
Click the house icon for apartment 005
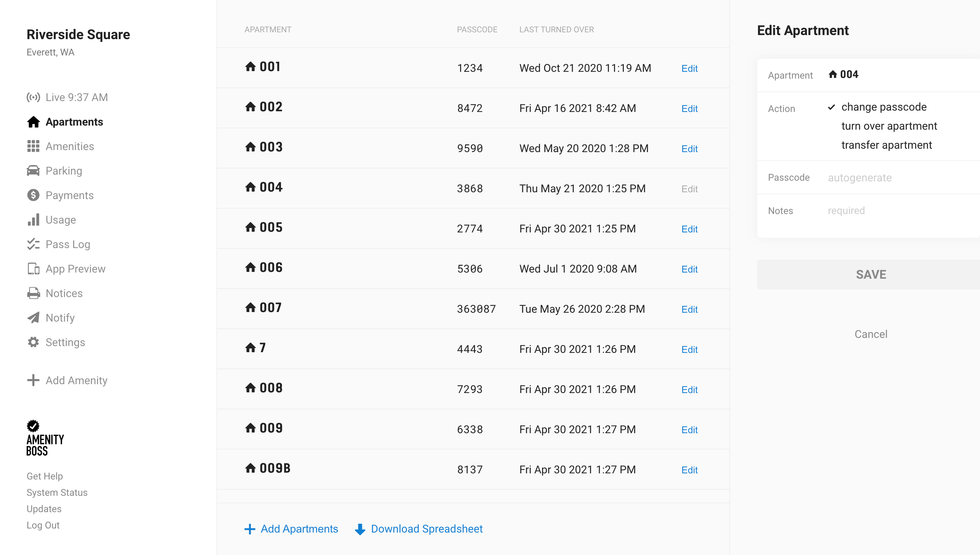click(x=250, y=227)
